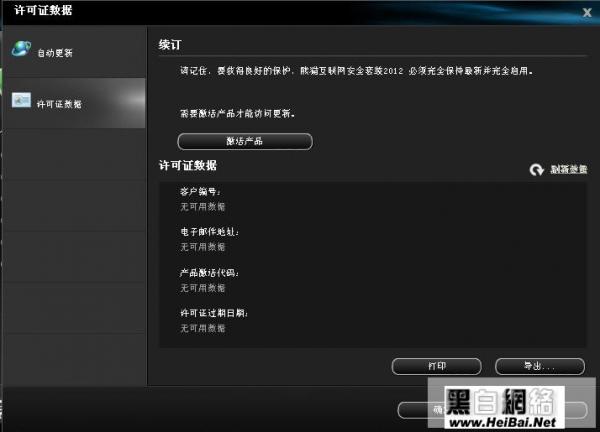The width and height of the screenshot is (600, 432).
Task: Click the 许可证过期日期 label
Action: (214, 313)
